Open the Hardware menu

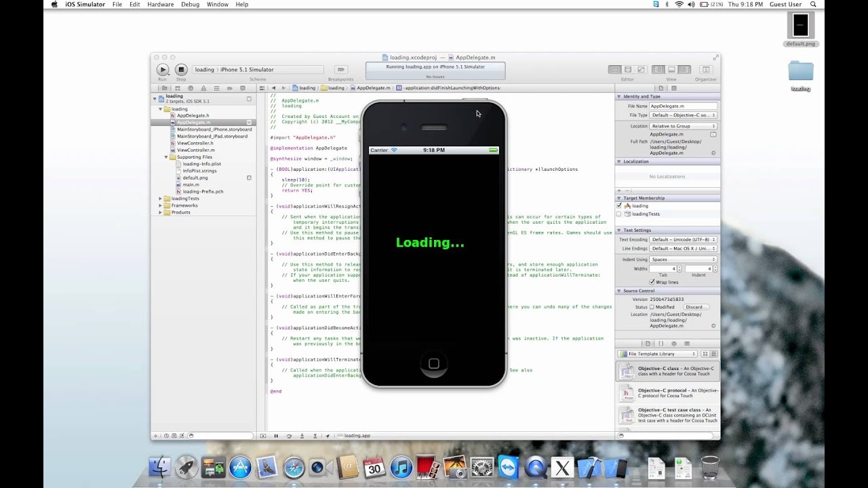tap(161, 4)
